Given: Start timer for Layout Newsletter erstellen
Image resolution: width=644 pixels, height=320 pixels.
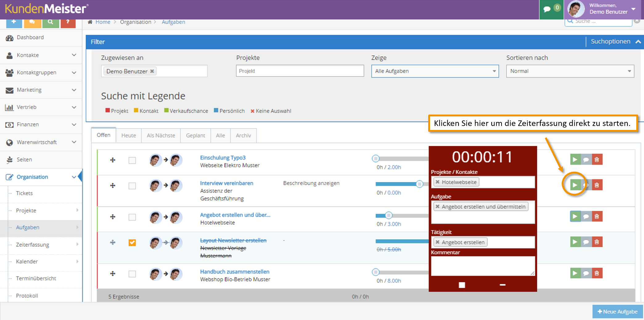Looking at the screenshot, I should (x=575, y=242).
